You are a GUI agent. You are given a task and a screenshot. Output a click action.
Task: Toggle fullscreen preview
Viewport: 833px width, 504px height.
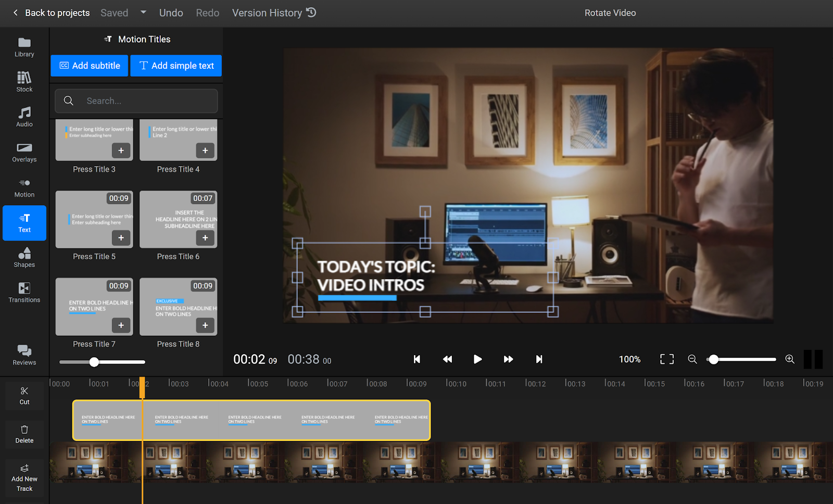point(667,359)
